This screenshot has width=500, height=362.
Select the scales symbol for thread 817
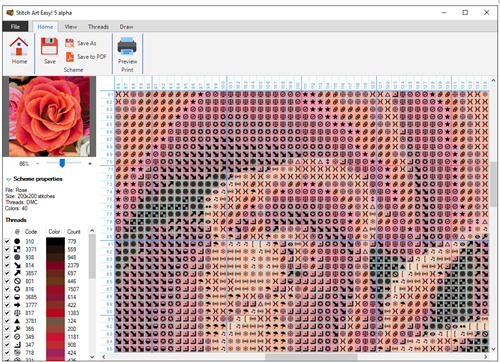(x=17, y=313)
